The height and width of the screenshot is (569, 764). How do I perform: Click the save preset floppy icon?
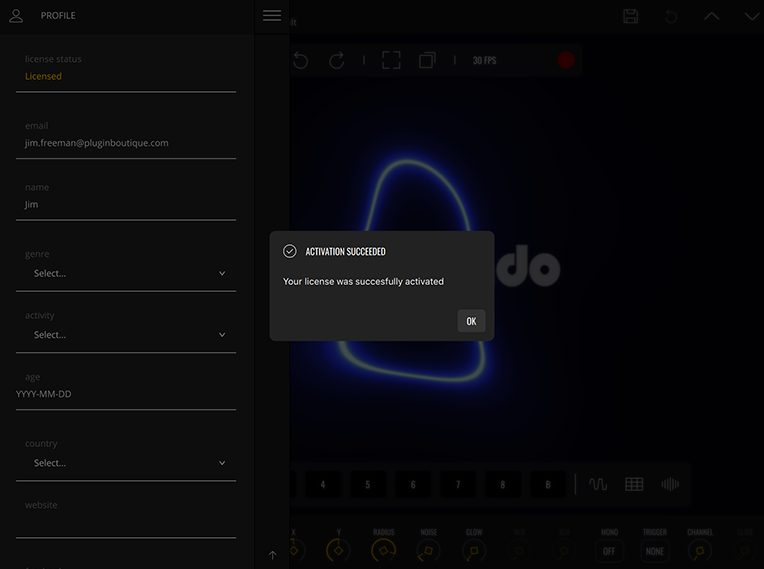(630, 16)
